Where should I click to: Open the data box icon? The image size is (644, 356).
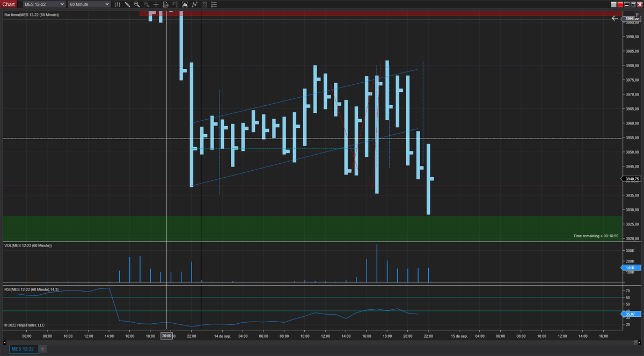click(x=166, y=4)
